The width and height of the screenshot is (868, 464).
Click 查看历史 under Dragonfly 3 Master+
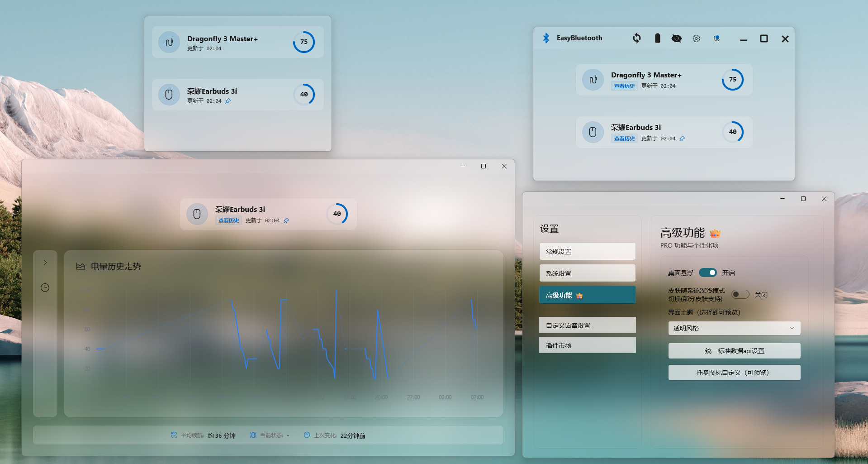tap(624, 86)
